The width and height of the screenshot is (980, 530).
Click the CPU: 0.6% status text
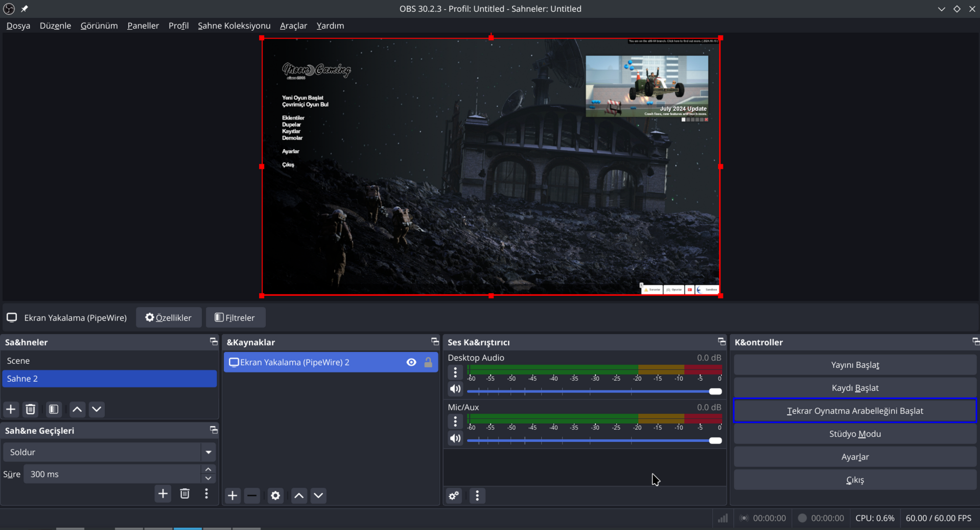pos(875,518)
